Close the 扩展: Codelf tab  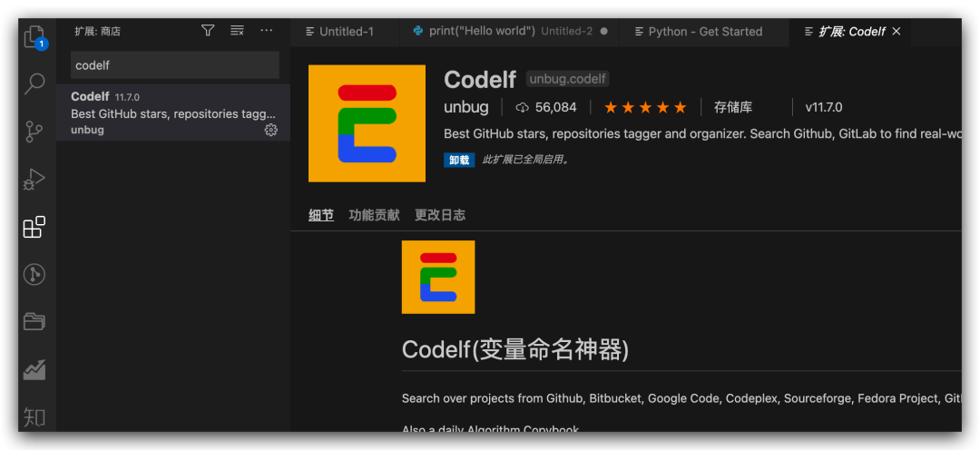(x=897, y=31)
